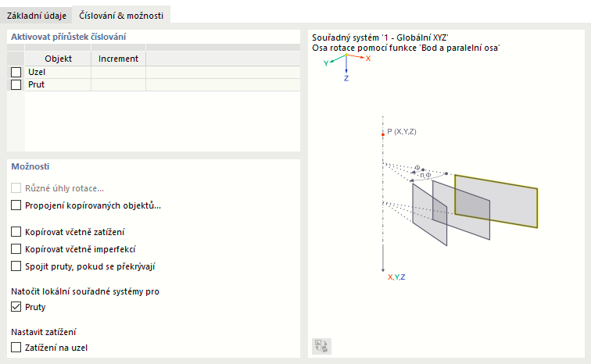
Task: Click the Increment column header
Action: (118, 59)
